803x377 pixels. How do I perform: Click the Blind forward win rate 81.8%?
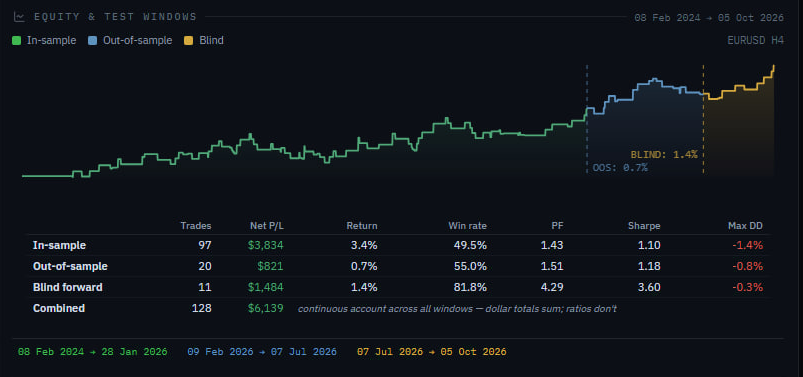470,287
